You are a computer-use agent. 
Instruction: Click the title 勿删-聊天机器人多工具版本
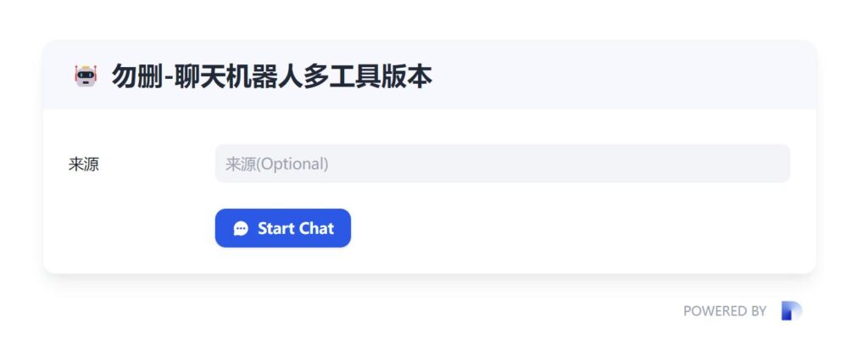pyautogui.click(x=271, y=77)
